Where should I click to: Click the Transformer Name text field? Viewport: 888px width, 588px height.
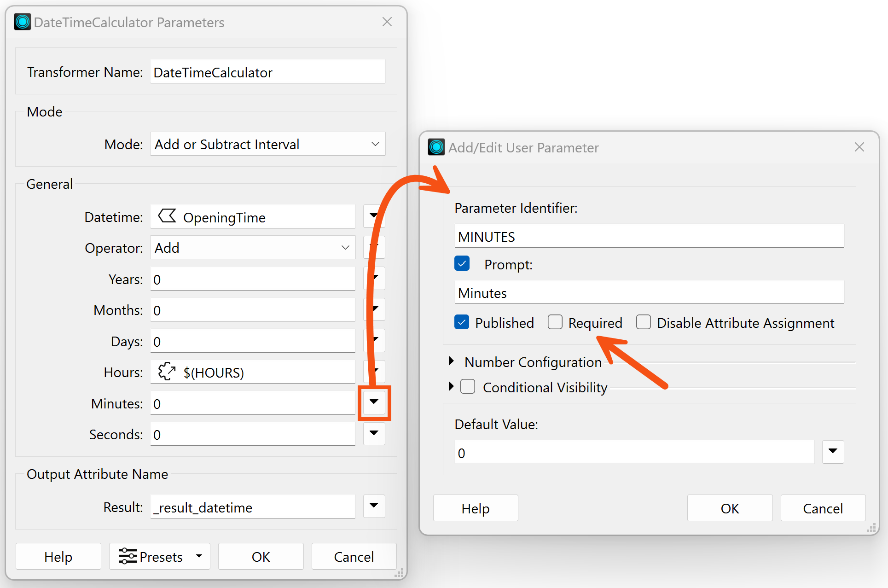pos(267,72)
